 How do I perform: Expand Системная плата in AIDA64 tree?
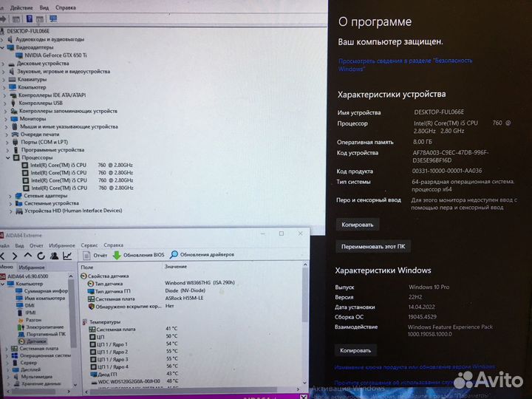pyautogui.click(x=5, y=349)
